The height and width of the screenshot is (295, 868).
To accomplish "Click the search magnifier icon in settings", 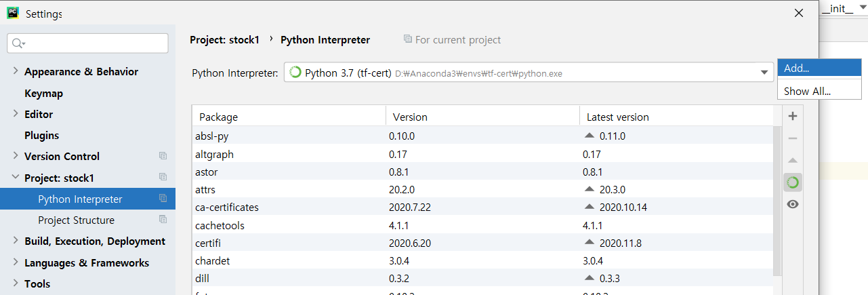I will pos(18,43).
